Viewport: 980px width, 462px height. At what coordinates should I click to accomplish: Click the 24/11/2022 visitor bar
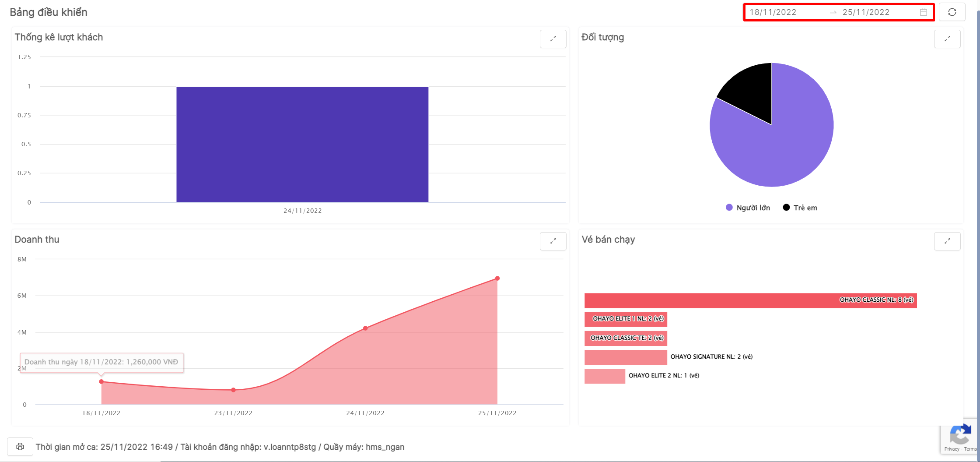click(302, 145)
